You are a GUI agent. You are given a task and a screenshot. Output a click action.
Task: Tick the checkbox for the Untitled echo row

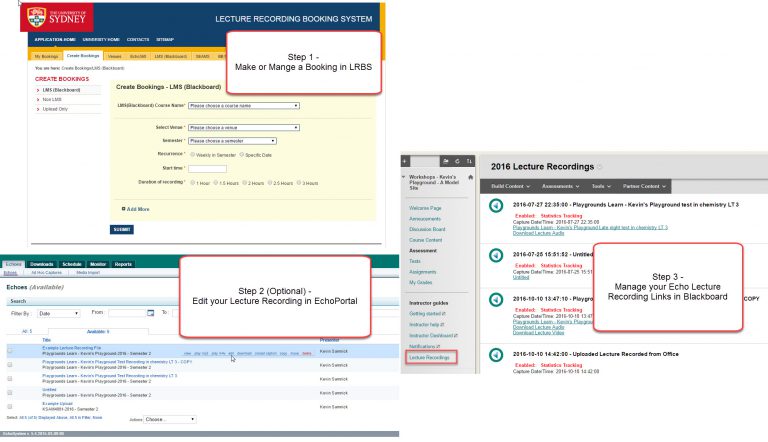(10, 393)
